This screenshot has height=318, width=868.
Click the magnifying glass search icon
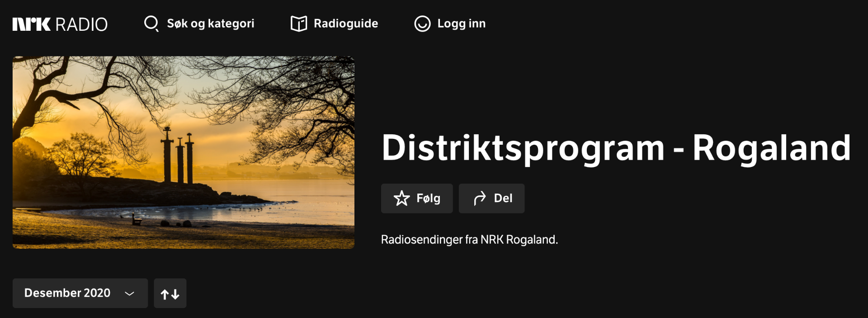(151, 24)
